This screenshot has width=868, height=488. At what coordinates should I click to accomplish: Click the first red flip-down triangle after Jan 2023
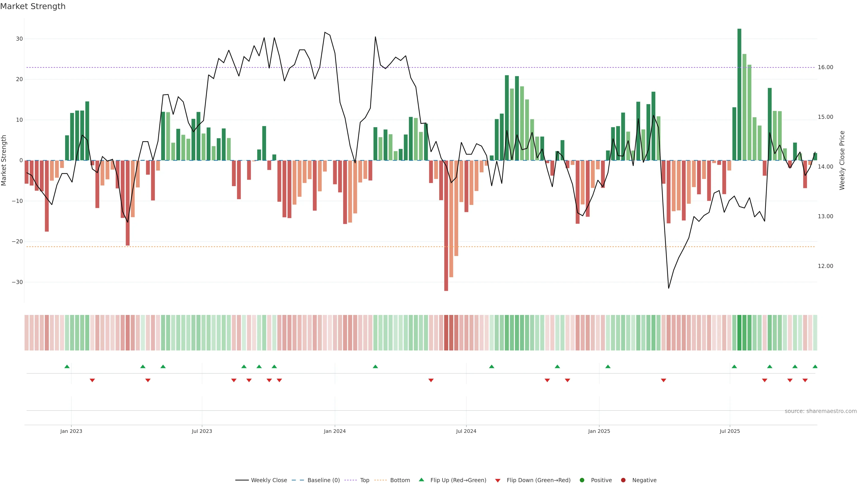[92, 380]
